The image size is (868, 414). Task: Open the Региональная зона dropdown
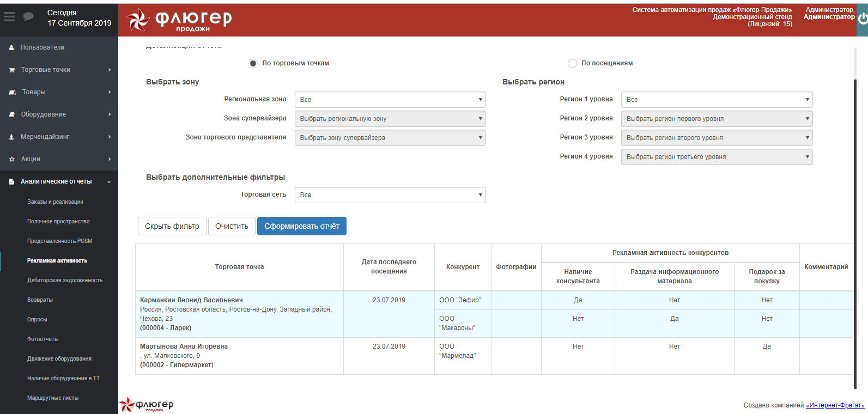pos(390,100)
